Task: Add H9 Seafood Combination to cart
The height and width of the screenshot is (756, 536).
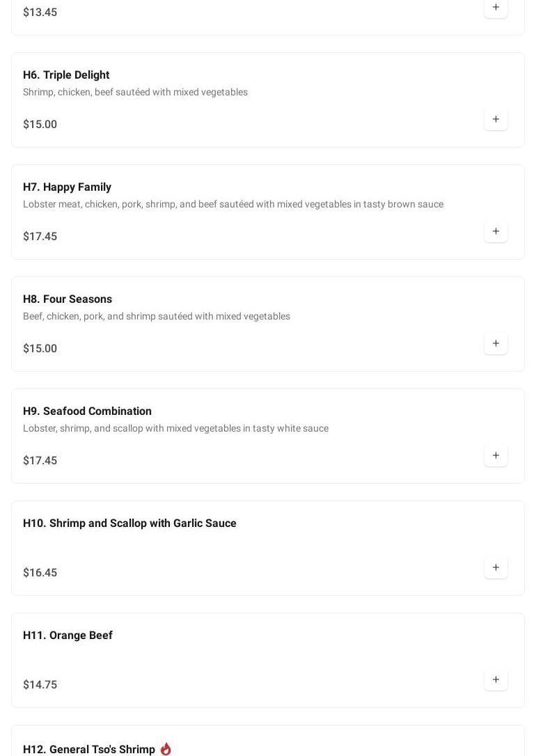Action: (x=496, y=456)
